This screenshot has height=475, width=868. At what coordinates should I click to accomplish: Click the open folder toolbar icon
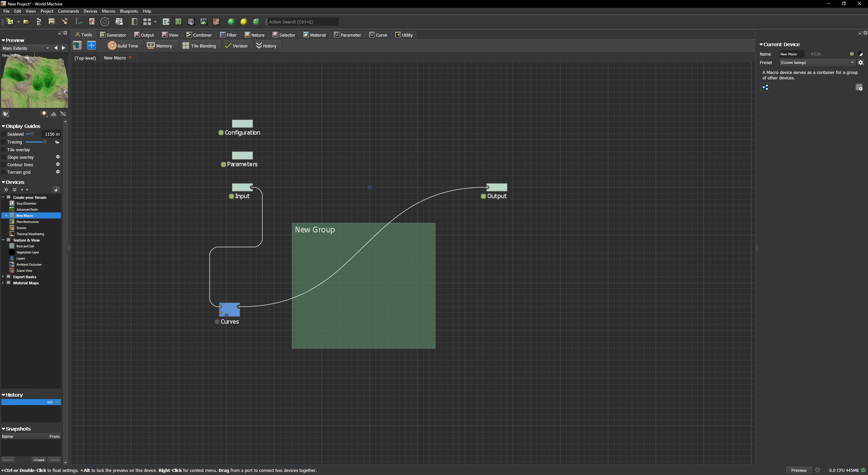[26, 22]
